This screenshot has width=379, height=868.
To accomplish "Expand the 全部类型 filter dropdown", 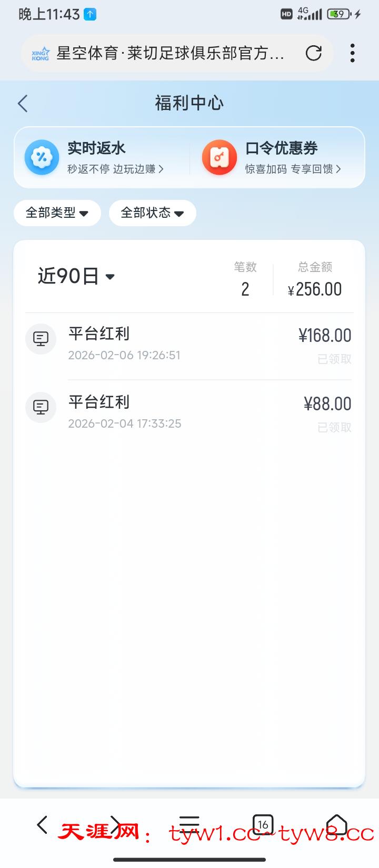I will 57,213.
